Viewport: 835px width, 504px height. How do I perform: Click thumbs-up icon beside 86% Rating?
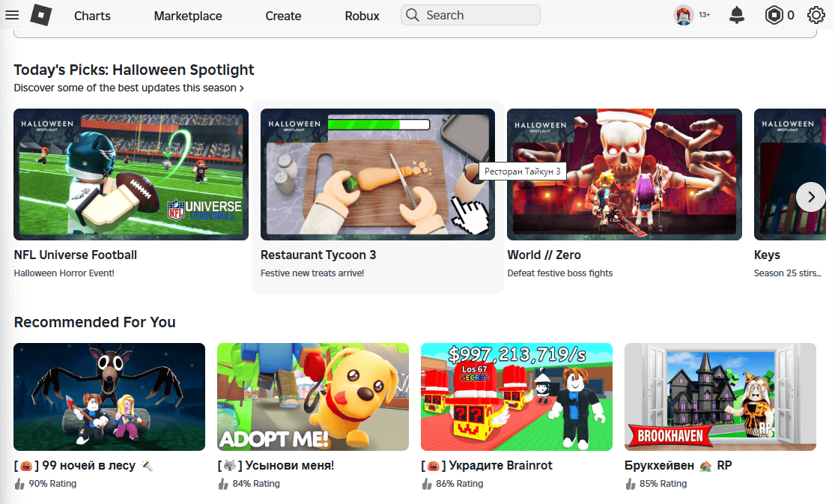click(427, 484)
